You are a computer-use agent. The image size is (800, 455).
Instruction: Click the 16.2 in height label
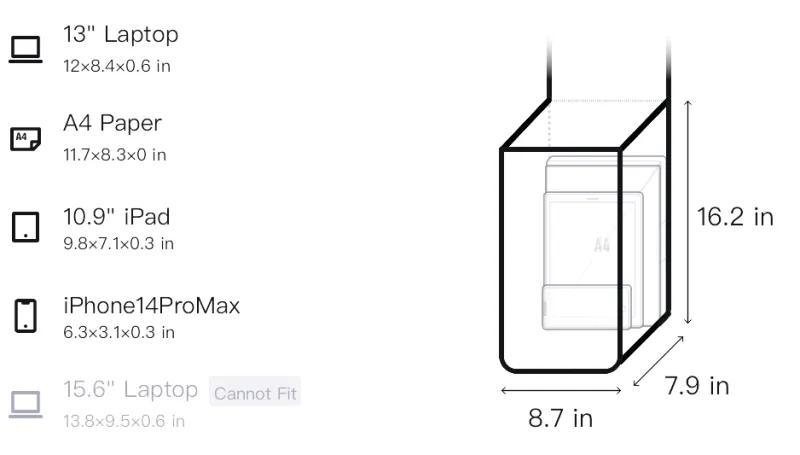(735, 217)
